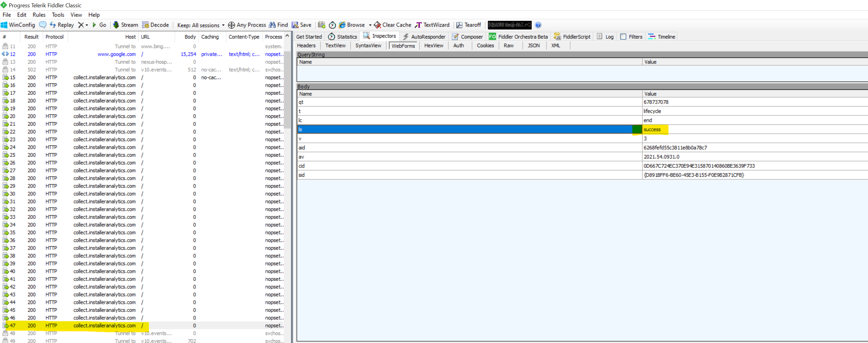Click the timer stopwatch toolbar icon
Viewport: 868px width, 343px height.
tap(332, 25)
